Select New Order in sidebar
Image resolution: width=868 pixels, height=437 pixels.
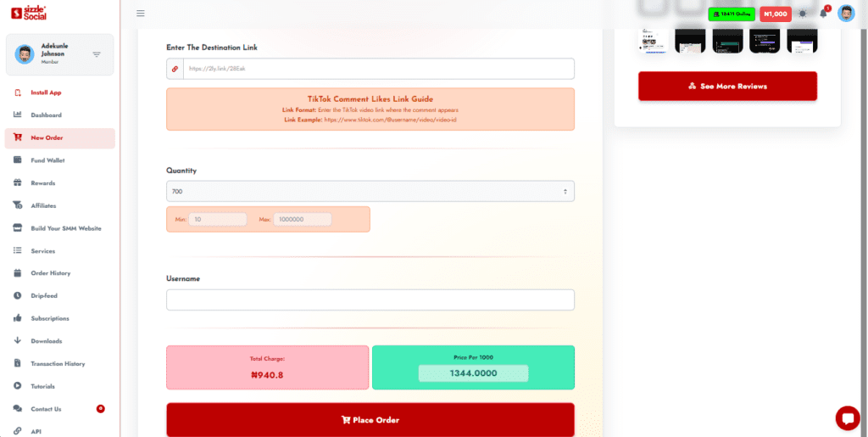60,138
